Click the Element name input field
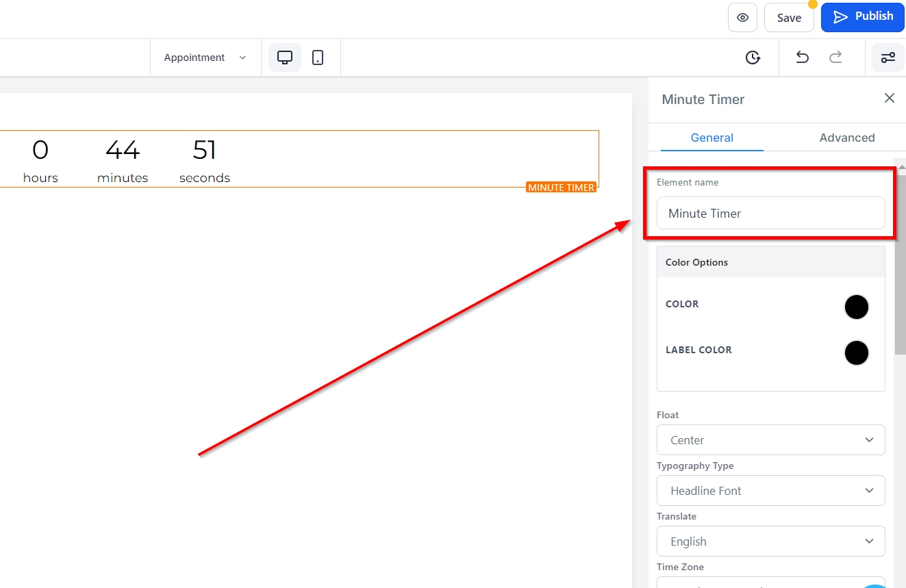 (x=771, y=213)
